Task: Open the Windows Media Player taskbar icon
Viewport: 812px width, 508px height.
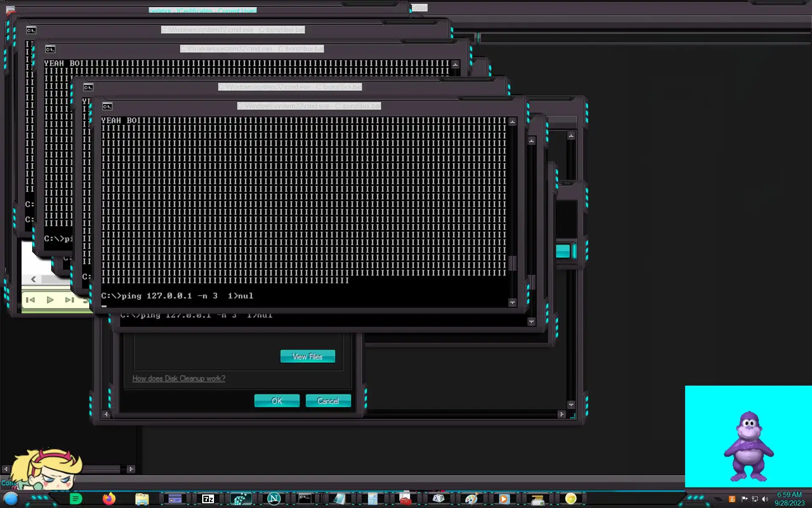Action: [x=504, y=499]
